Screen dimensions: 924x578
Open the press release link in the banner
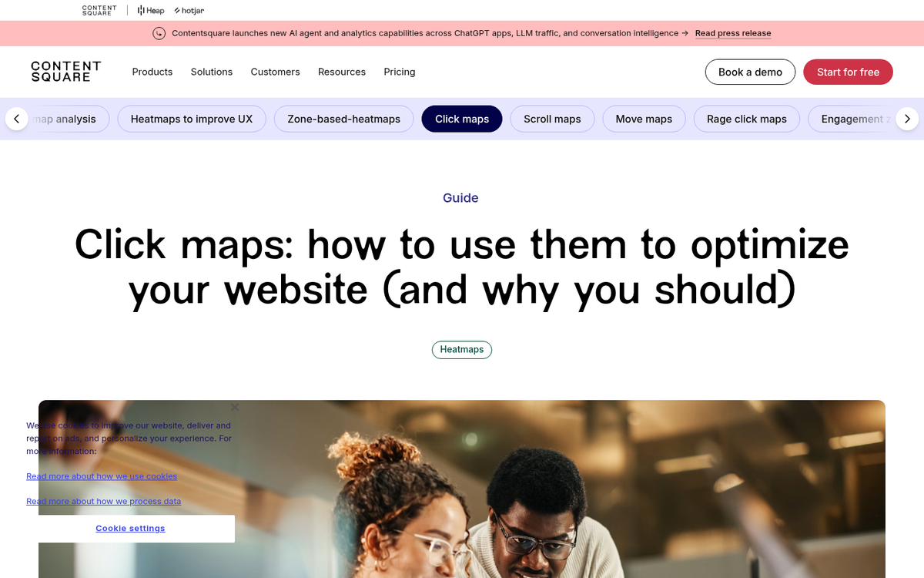pos(732,33)
